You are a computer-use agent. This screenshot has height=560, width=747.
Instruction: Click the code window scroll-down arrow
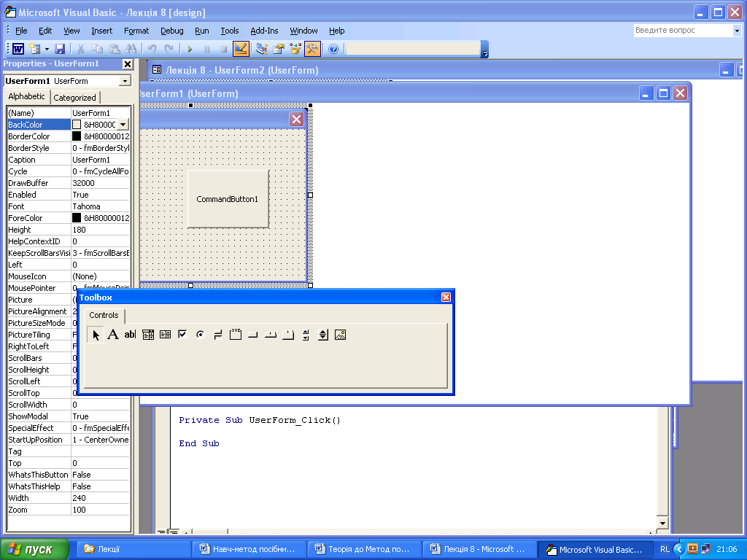pyautogui.click(x=662, y=523)
